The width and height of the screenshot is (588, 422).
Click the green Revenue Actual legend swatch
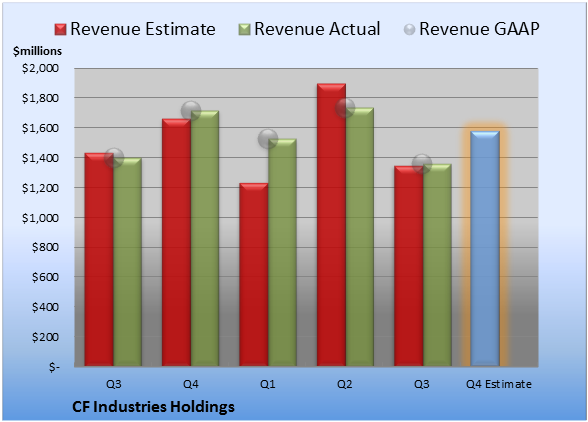coord(244,30)
